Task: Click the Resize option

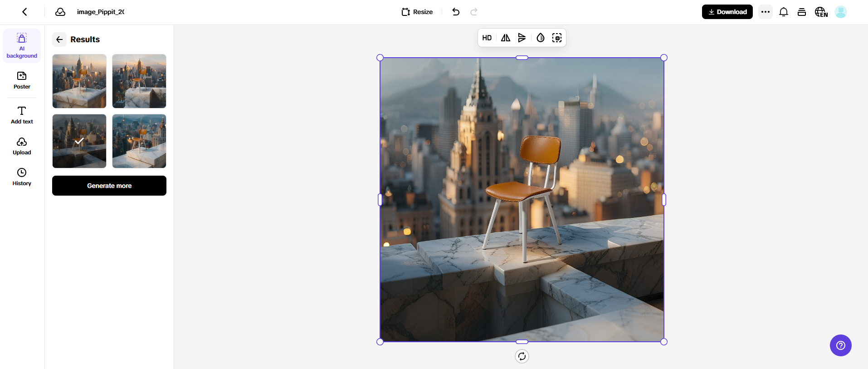Action: pos(417,12)
